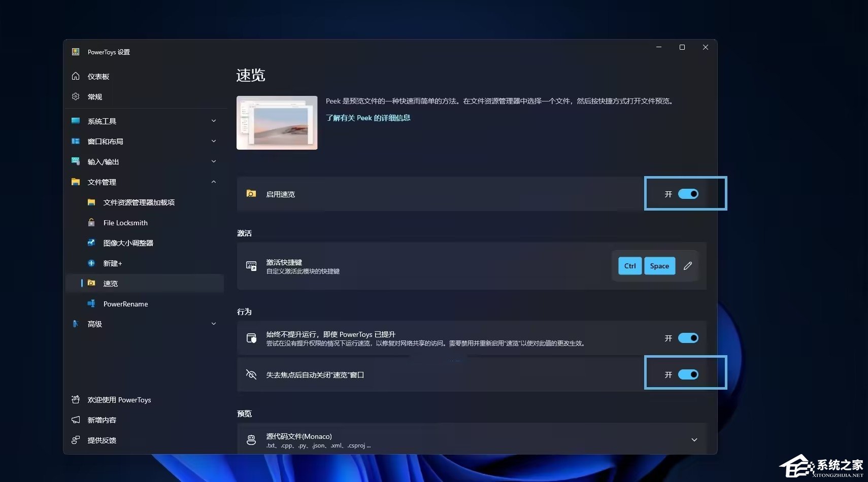
Task: Click the Welcome to PowerToys icon
Action: pos(76,399)
